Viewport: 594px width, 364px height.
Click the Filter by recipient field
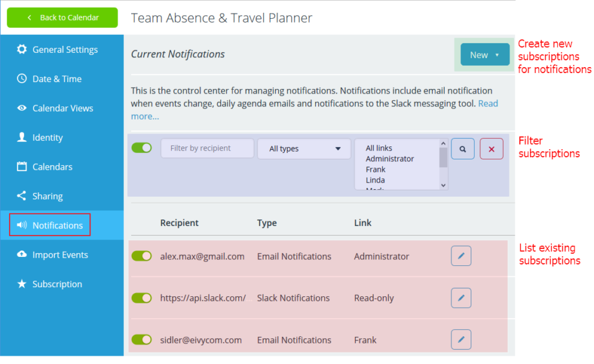(207, 148)
